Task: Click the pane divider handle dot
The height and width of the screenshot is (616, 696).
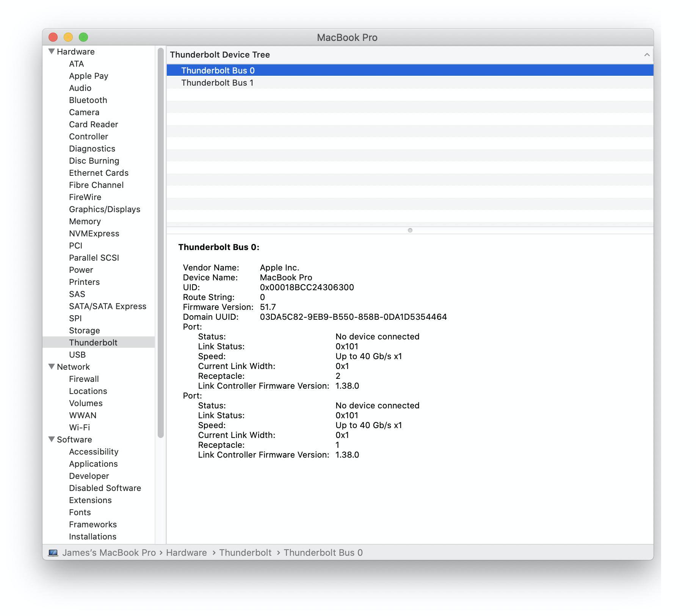Action: (410, 230)
